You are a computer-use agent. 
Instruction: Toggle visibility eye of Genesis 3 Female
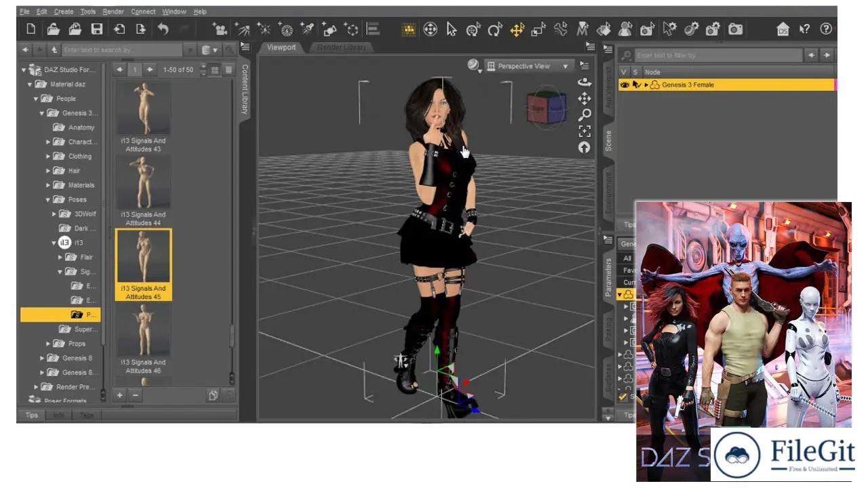625,85
